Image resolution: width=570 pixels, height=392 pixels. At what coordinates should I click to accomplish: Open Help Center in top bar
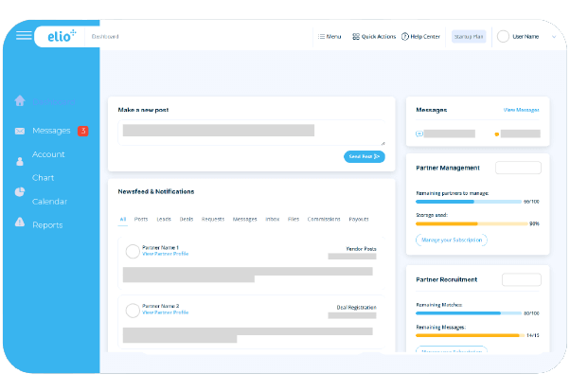420,36
